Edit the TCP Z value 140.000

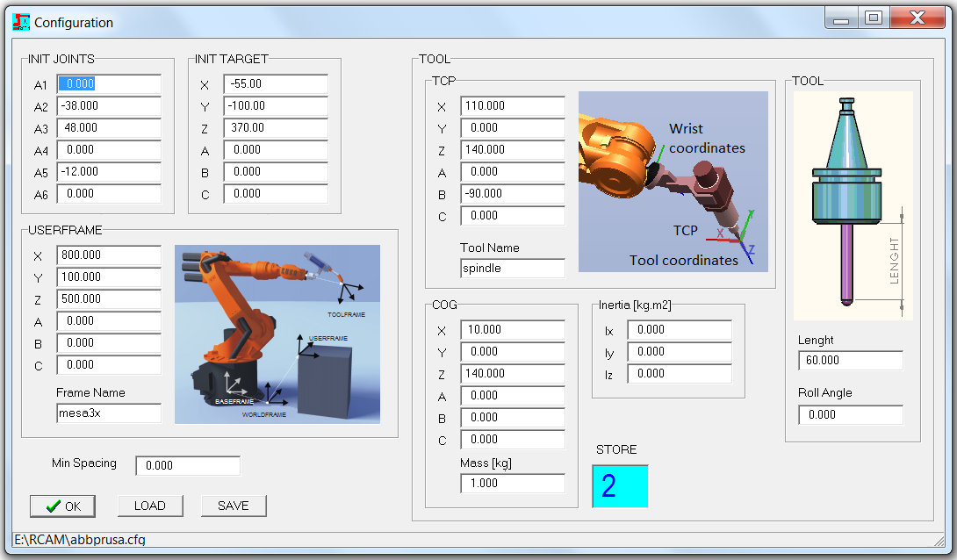[x=513, y=150]
